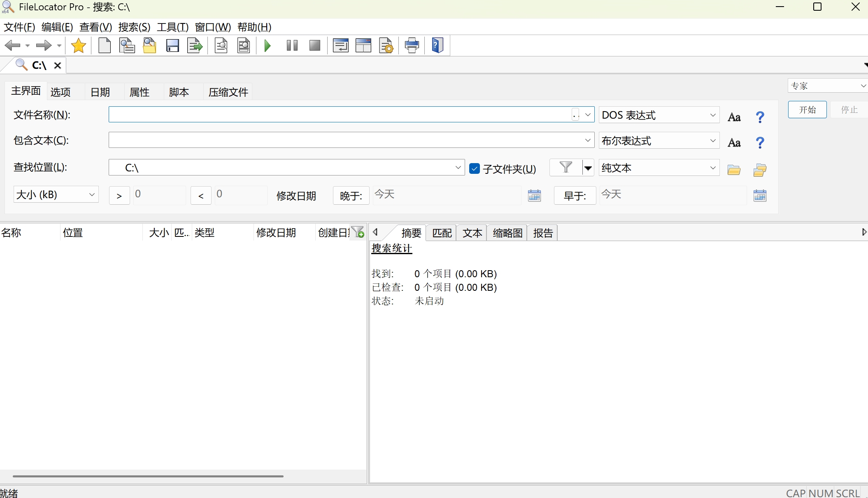Toggle the size less-than button
This screenshot has width=868, height=498.
point(201,196)
